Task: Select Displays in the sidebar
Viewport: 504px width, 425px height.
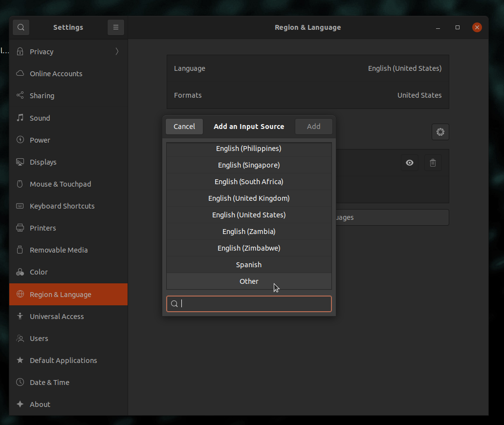Action: [x=43, y=162]
